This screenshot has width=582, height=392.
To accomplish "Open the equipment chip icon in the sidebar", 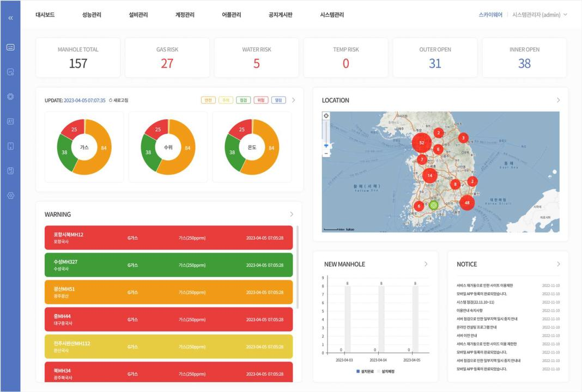I will pyautogui.click(x=10, y=96).
